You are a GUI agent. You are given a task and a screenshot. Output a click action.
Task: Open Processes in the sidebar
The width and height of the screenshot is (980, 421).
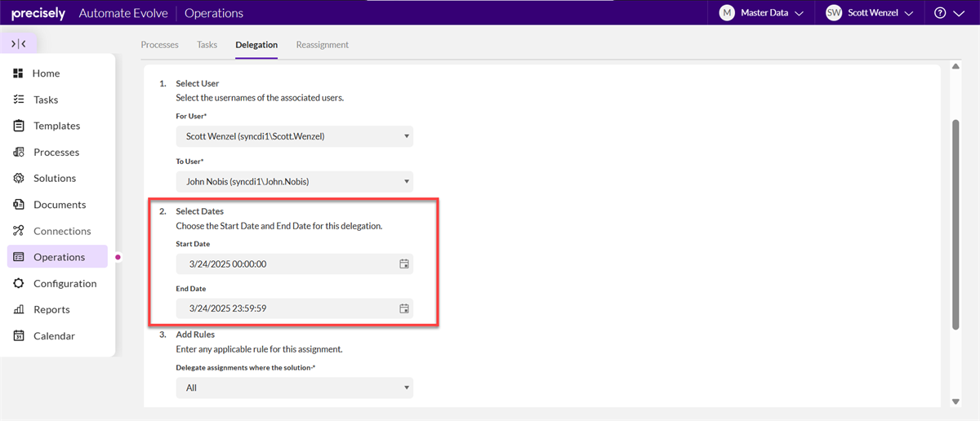(x=57, y=152)
